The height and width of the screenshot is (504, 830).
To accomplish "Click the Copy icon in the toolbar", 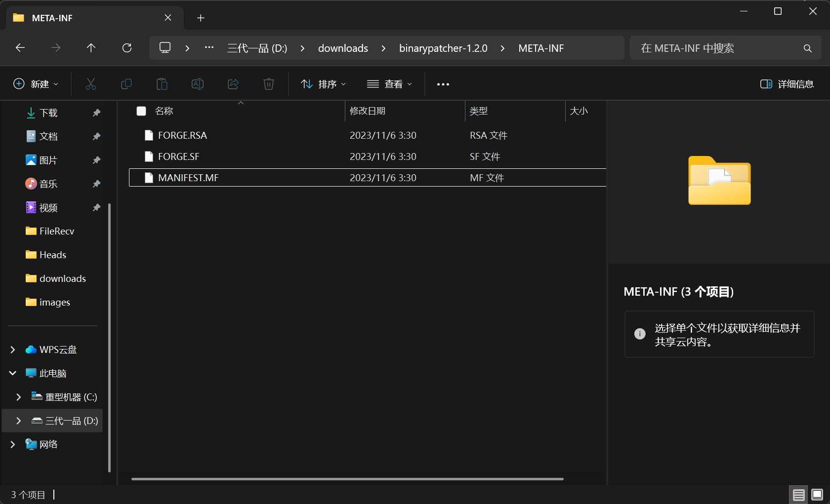I will tap(126, 84).
